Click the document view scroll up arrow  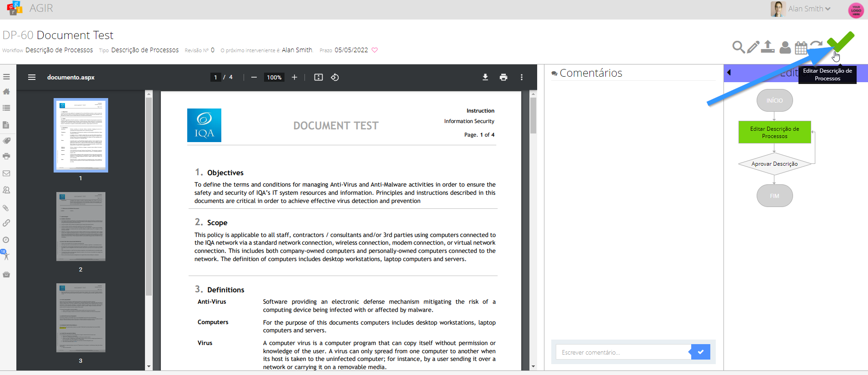pyautogui.click(x=534, y=94)
